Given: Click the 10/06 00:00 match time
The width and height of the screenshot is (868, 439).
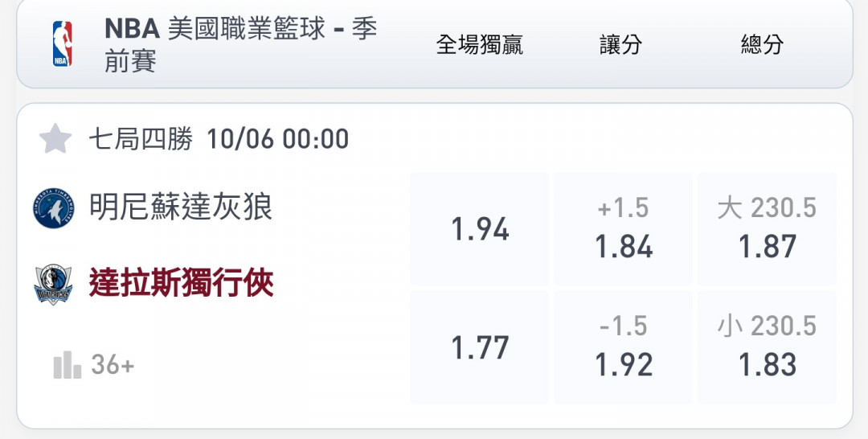Looking at the screenshot, I should coord(277,139).
